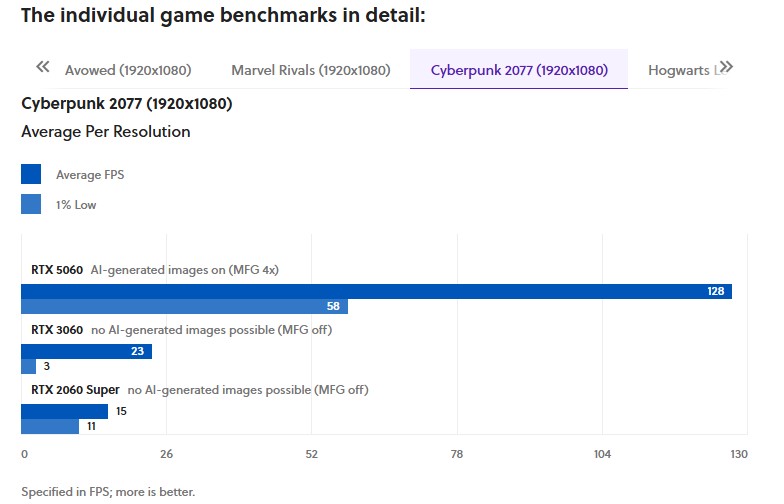The image size is (784, 504).
Task: Click the 1% Low legend label
Action: [76, 205]
